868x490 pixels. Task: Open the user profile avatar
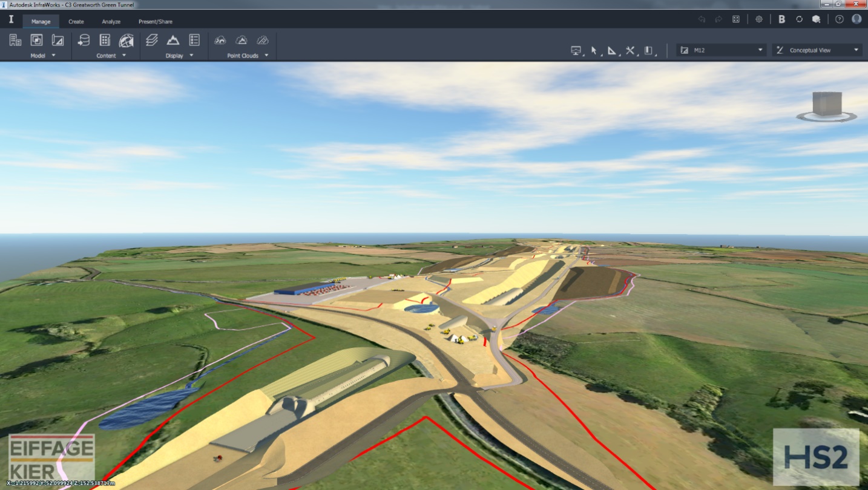coord(856,19)
